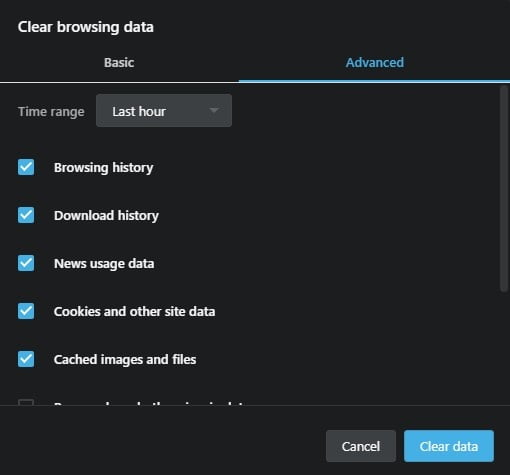The width and height of the screenshot is (510, 475).
Task: Click the time range dropdown arrow
Action: (214, 110)
